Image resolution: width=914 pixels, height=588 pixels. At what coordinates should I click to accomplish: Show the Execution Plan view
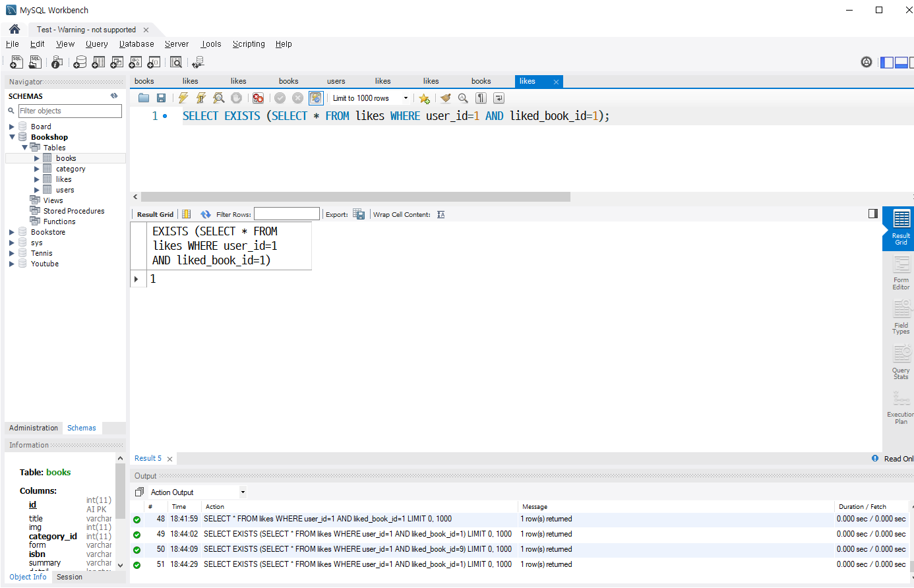pos(901,407)
